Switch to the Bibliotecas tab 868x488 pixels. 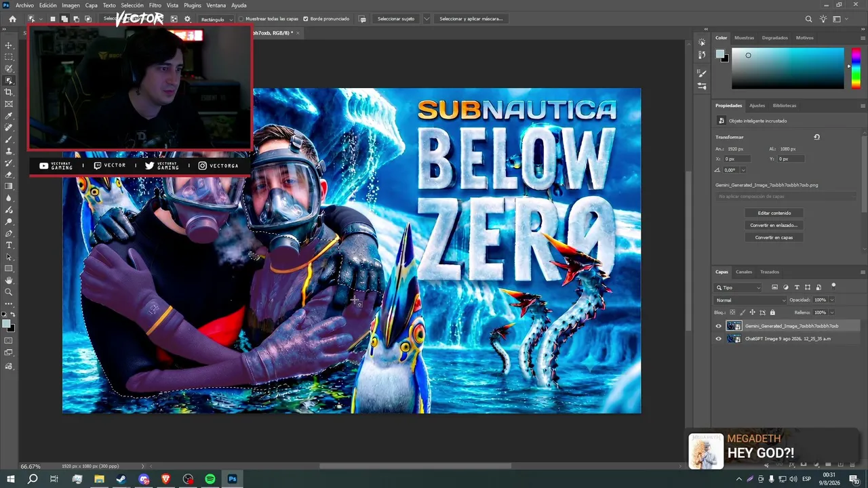click(x=785, y=106)
